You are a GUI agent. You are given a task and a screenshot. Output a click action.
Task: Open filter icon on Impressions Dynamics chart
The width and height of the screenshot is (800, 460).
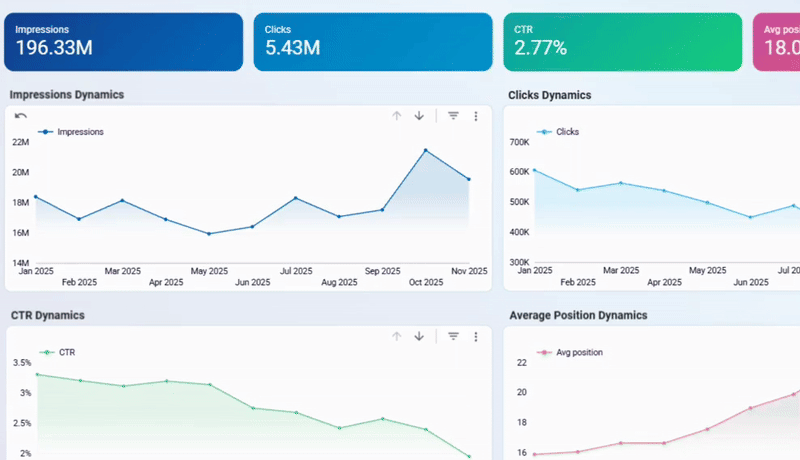pos(453,116)
